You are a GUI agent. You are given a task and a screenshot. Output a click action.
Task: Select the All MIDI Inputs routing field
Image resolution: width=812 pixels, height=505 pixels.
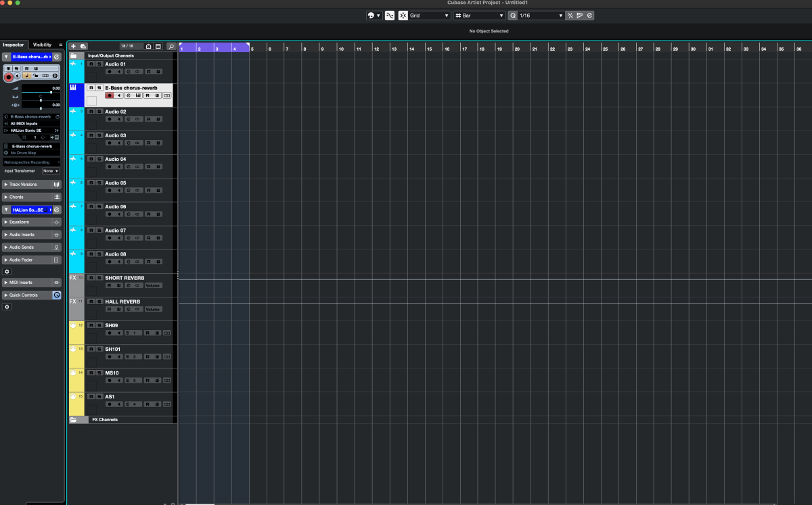(31, 123)
